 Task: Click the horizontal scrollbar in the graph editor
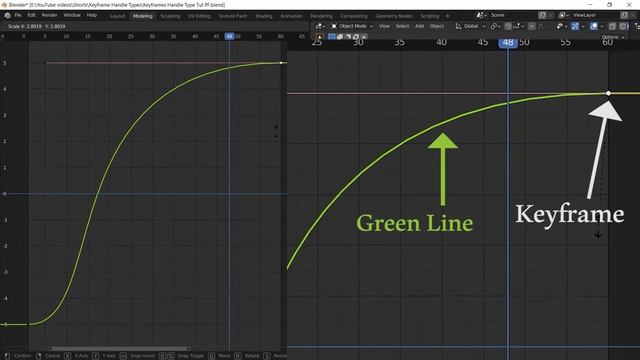pos(120,349)
